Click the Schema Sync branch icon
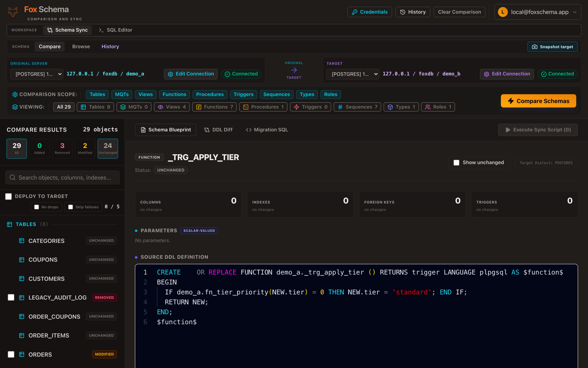Viewport: 588px width, 368px height. [50, 30]
